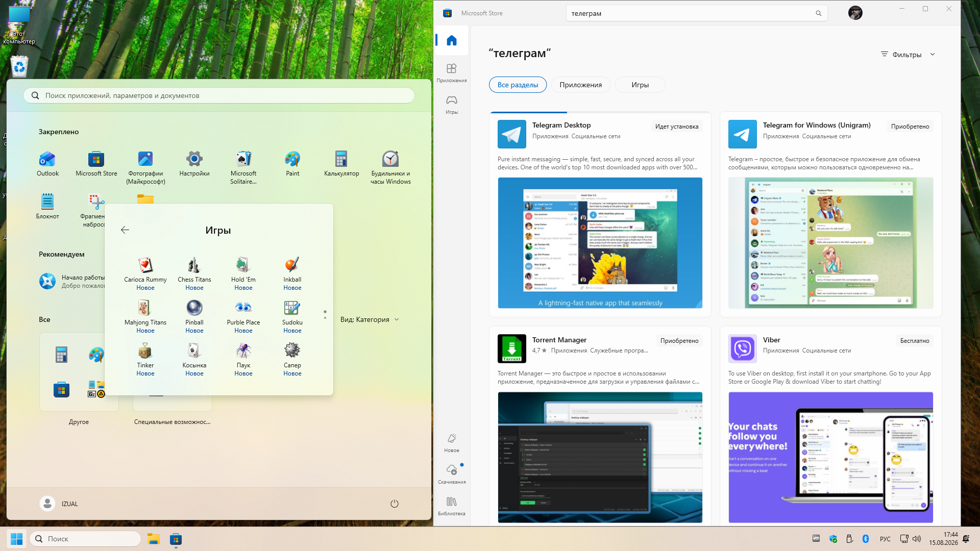Open power options in Start menu

point(395,504)
